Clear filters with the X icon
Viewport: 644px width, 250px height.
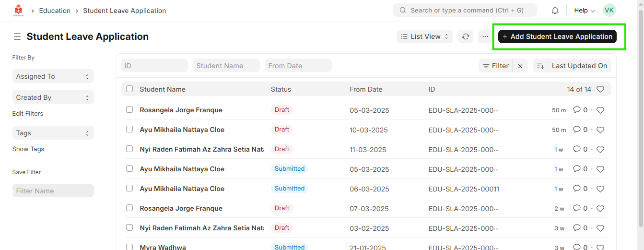520,66
